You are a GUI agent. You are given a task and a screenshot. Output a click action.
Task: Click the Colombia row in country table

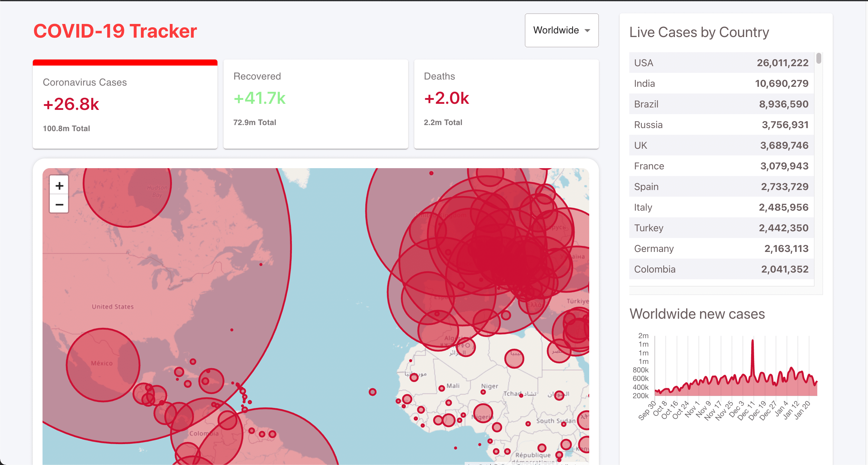(x=721, y=269)
